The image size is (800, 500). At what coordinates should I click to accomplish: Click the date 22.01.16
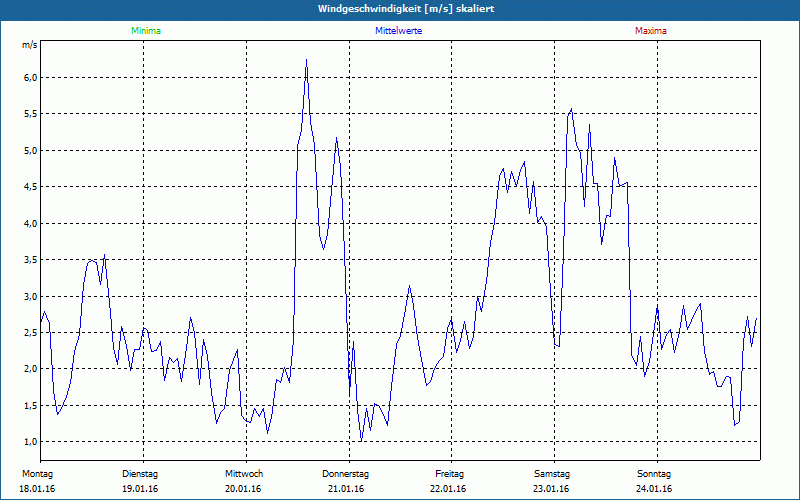pyautogui.click(x=448, y=489)
